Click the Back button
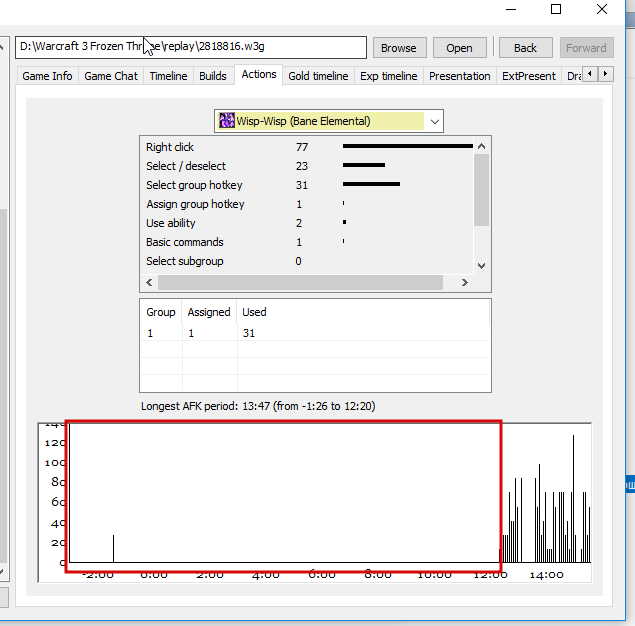Screen dimensions: 635x626 pos(525,48)
